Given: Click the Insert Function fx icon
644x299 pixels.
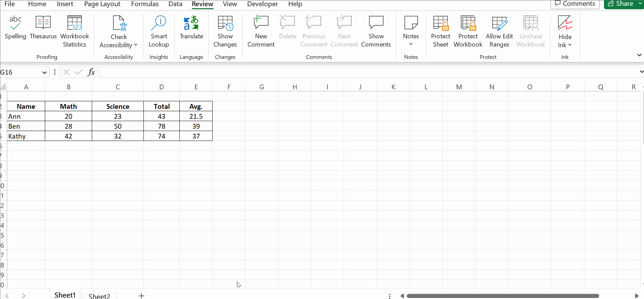Looking at the screenshot, I should coord(91,72).
